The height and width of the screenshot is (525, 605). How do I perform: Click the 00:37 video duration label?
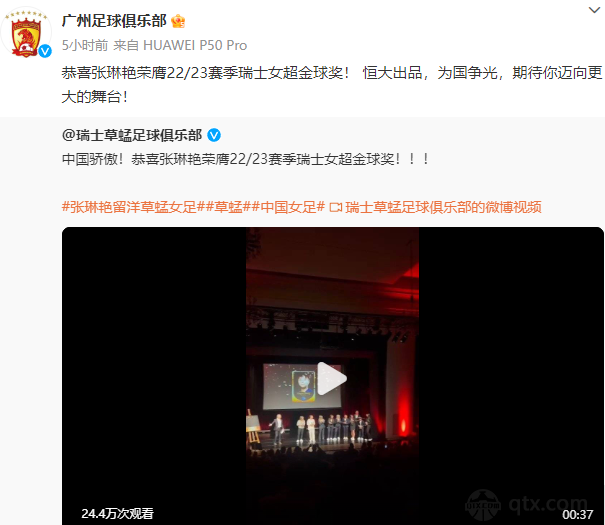point(577,515)
